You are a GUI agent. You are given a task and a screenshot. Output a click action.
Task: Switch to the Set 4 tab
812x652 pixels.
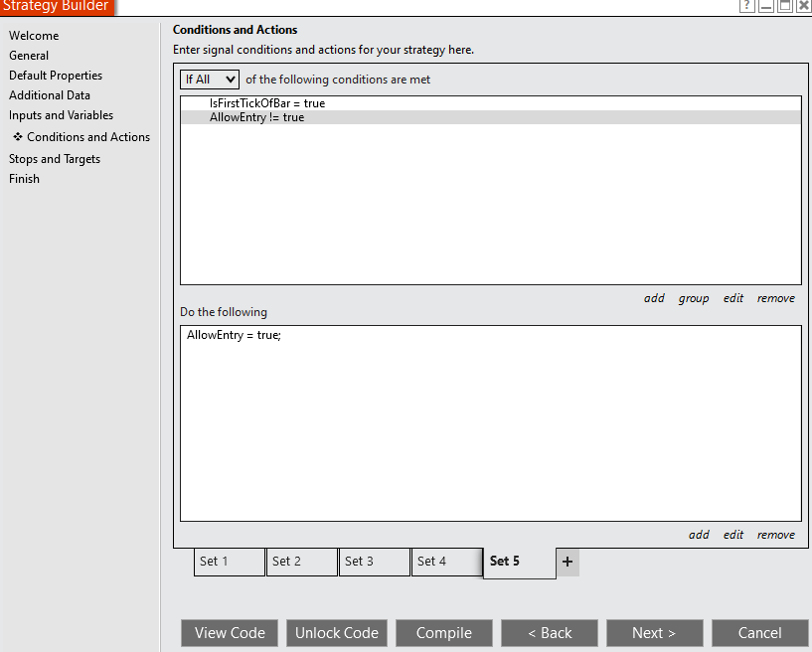pos(447,562)
